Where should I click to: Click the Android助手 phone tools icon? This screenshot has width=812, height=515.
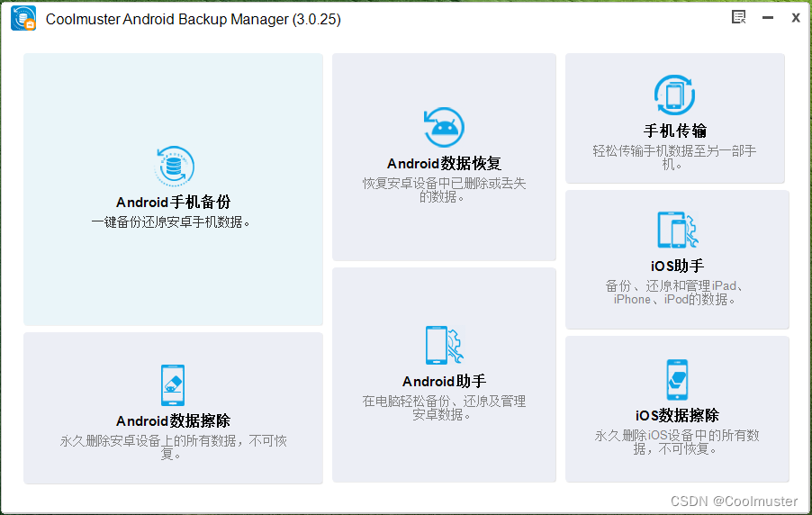(x=445, y=345)
